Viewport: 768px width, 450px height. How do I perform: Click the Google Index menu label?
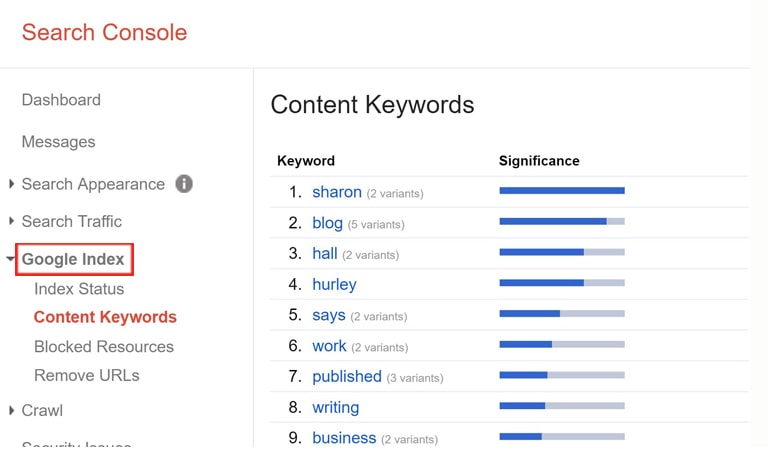(x=73, y=259)
